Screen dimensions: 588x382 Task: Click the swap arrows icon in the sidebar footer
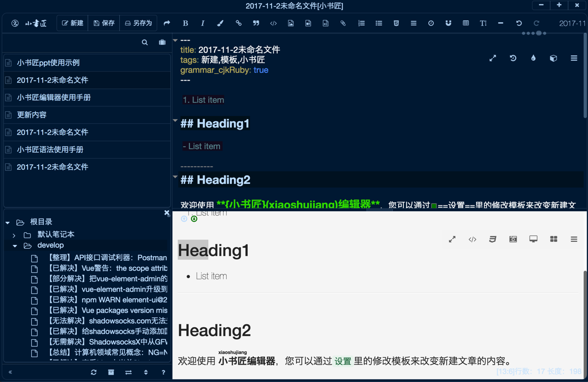point(128,372)
